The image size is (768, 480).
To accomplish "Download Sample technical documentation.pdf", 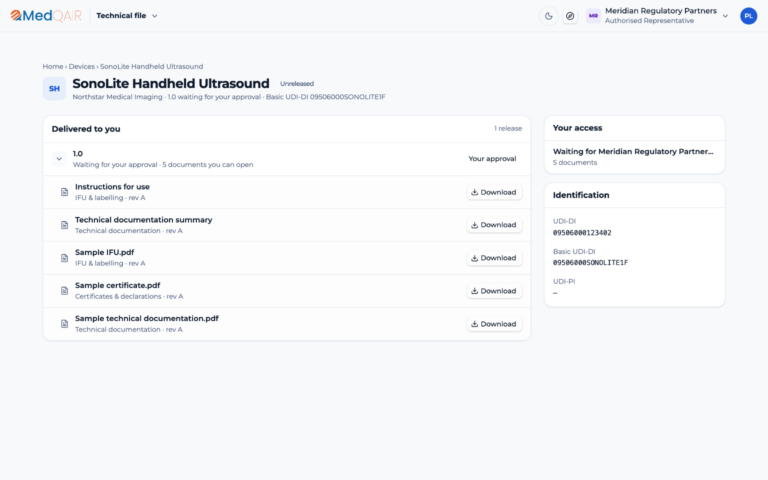I will 494,324.
